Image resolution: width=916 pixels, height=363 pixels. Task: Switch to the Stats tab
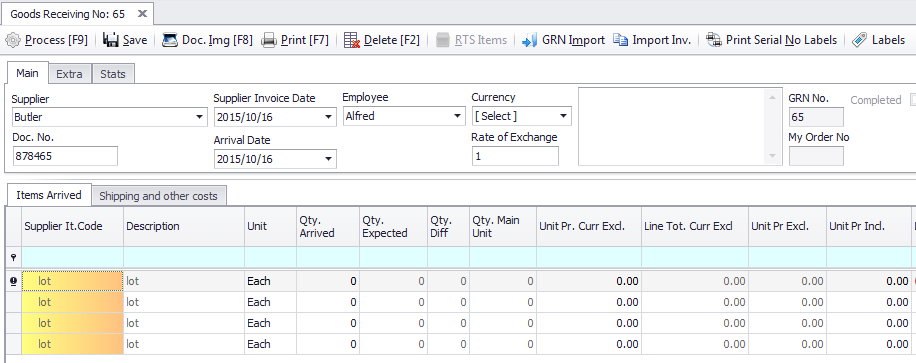click(x=113, y=74)
